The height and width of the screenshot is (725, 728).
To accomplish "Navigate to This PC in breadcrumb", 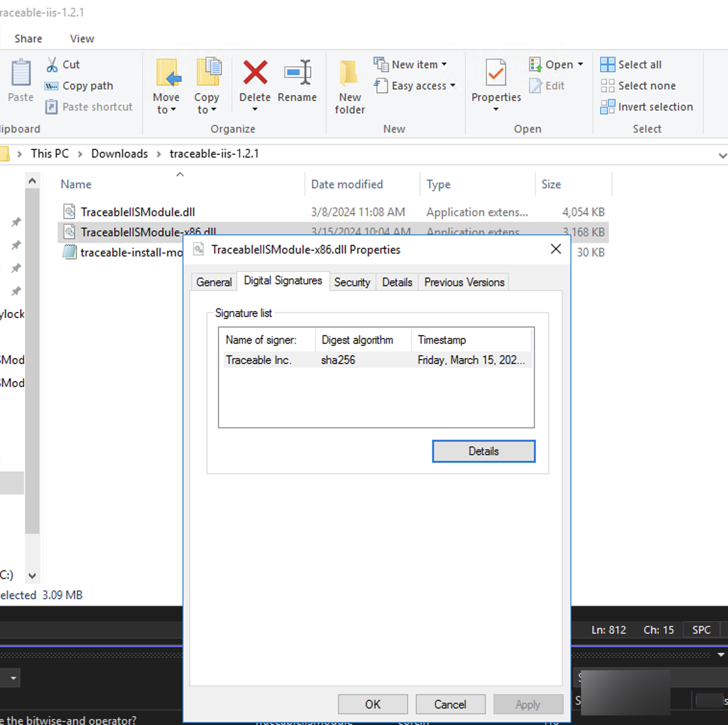I will coord(50,154).
